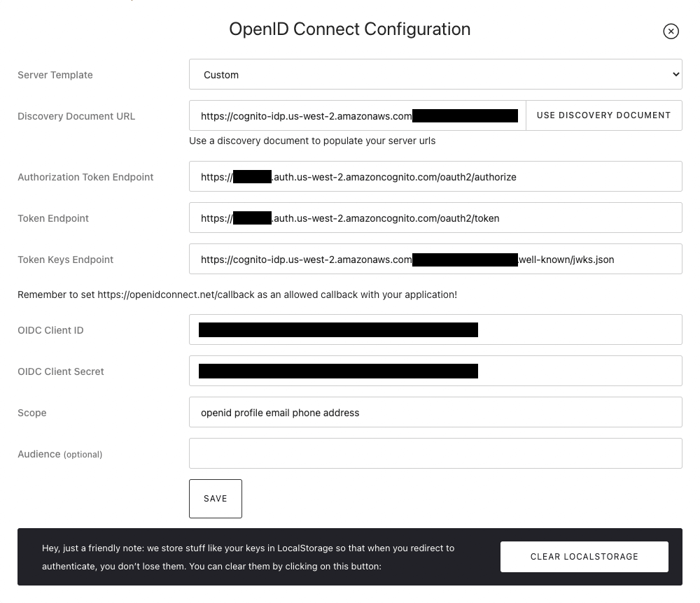Open the Server Template dropdown
Viewport: 700px width, 603px height.
(x=435, y=75)
